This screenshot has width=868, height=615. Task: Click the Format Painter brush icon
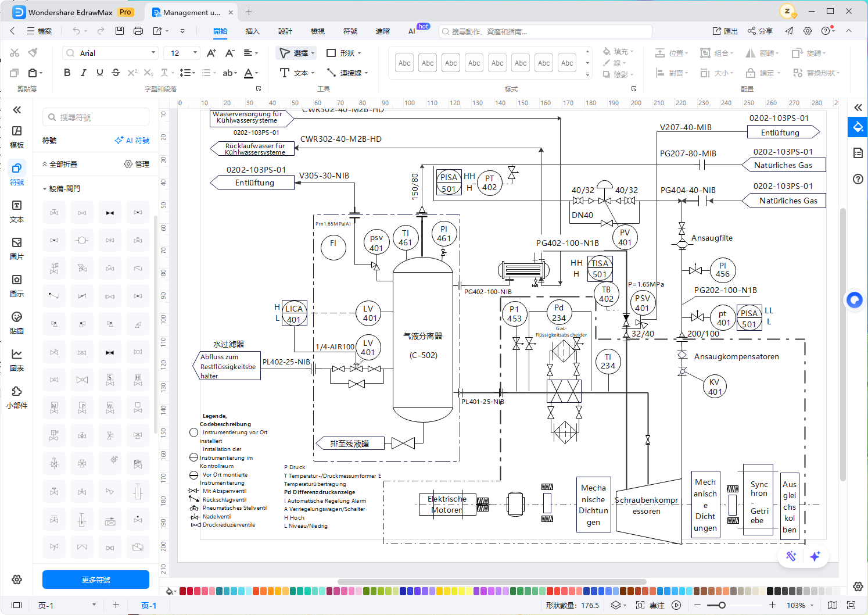[33, 53]
